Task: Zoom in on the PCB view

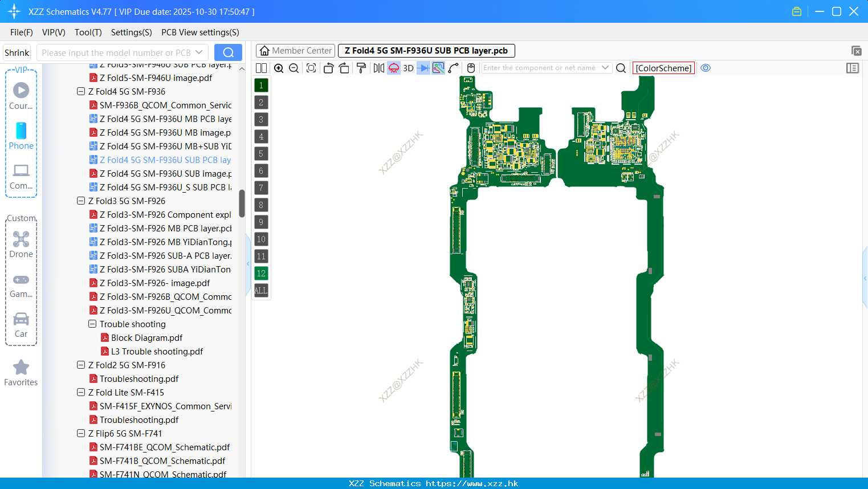Action: coord(279,68)
